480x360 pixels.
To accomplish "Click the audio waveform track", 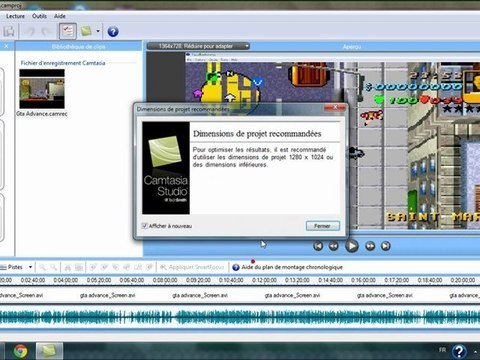I will (x=240, y=317).
